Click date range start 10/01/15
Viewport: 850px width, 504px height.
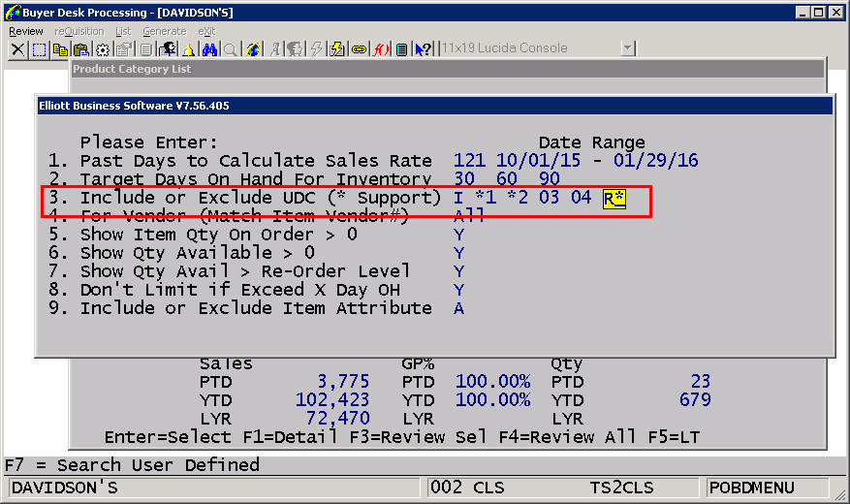point(538,161)
